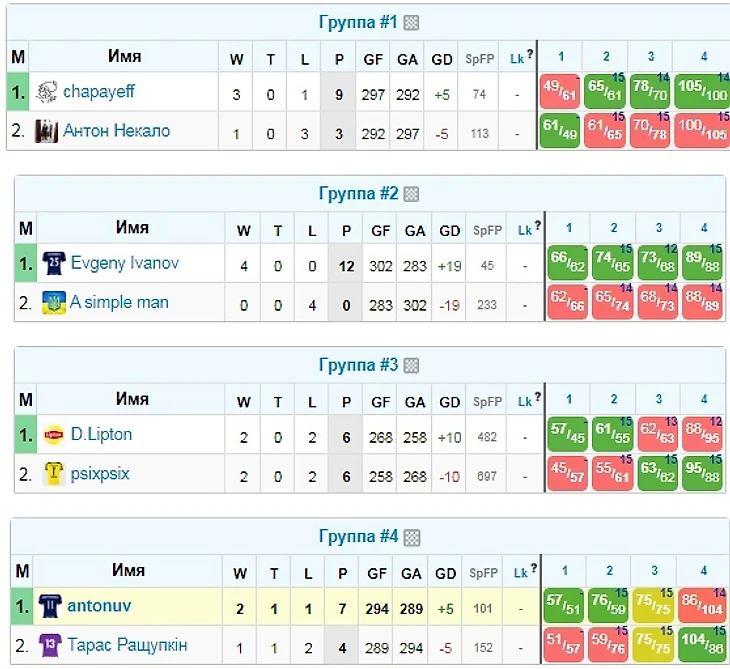This screenshot has height=669, width=730.
Task: Click A simple man's red 62/66 round 1 result
Action: (x=567, y=303)
